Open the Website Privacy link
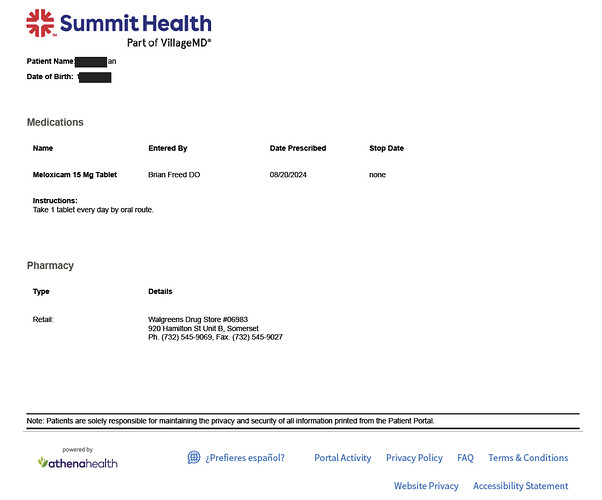 [426, 486]
